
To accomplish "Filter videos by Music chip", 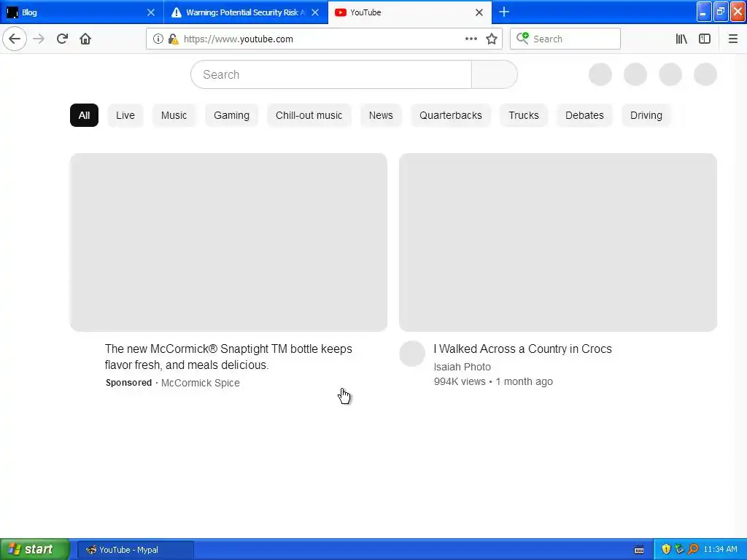I will click(x=174, y=115).
